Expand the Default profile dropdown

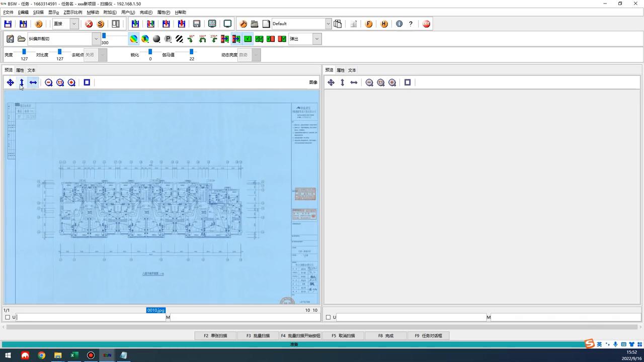[x=328, y=24]
